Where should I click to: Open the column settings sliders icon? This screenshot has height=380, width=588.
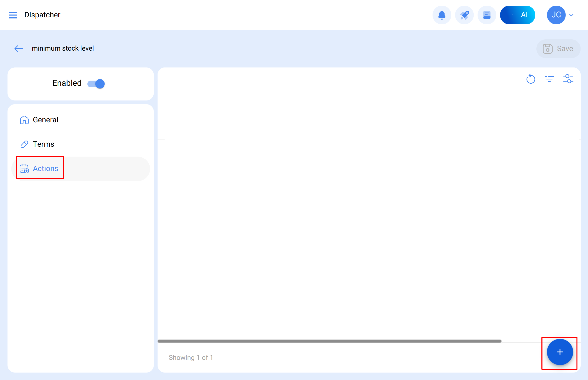[x=568, y=79]
